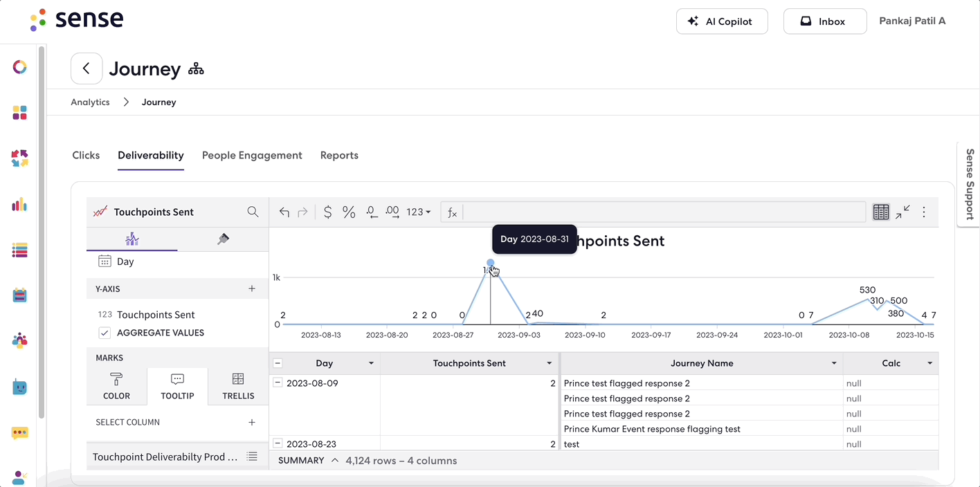This screenshot has width=980, height=487.
Task: Decrease decimal places
Action: 372,212
